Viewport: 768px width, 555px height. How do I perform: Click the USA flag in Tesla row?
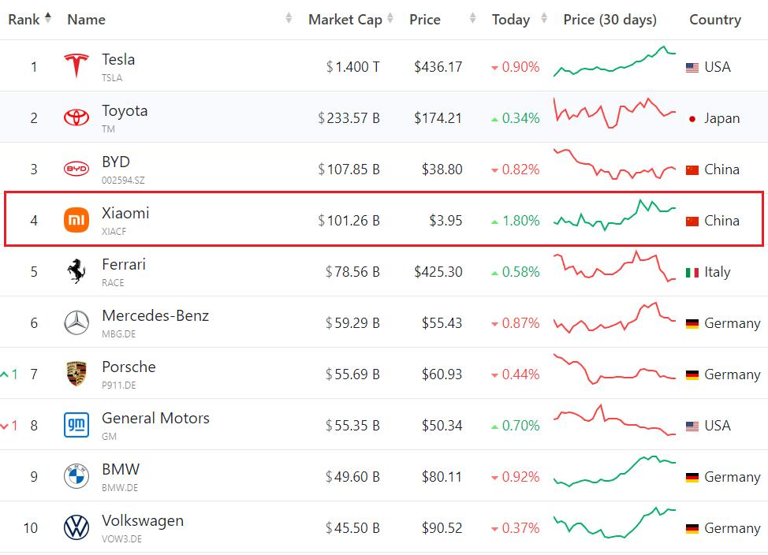(692, 68)
